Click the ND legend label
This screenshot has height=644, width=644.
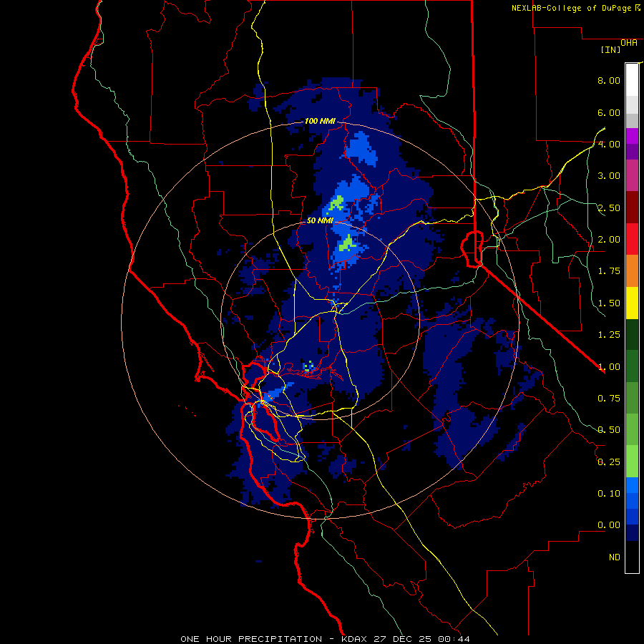pos(615,557)
